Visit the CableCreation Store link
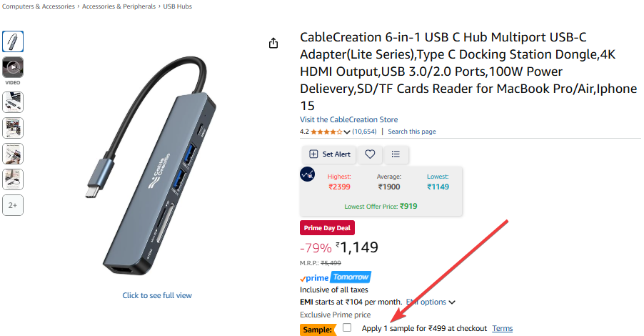The image size is (644, 336). (349, 119)
